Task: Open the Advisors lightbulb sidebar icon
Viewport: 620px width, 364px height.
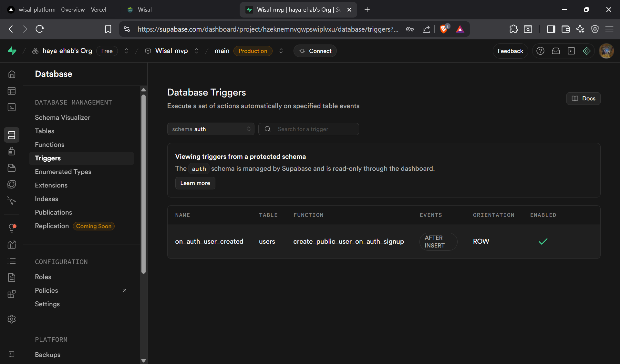Action: 12,228
